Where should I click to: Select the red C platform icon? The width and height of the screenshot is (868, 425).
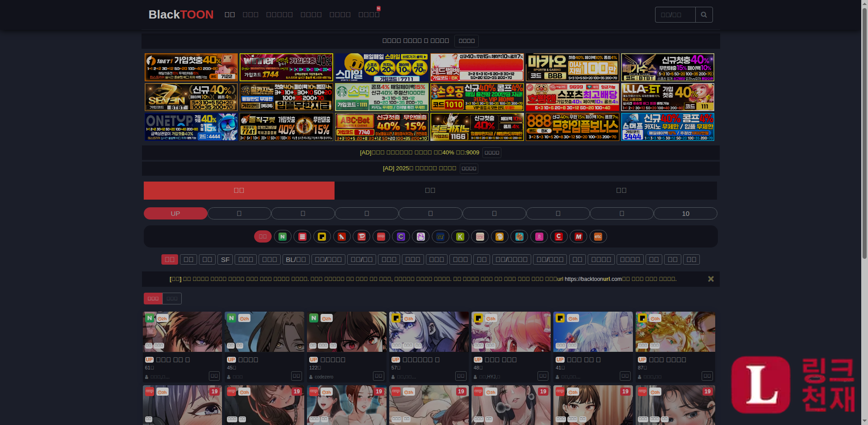click(x=559, y=237)
